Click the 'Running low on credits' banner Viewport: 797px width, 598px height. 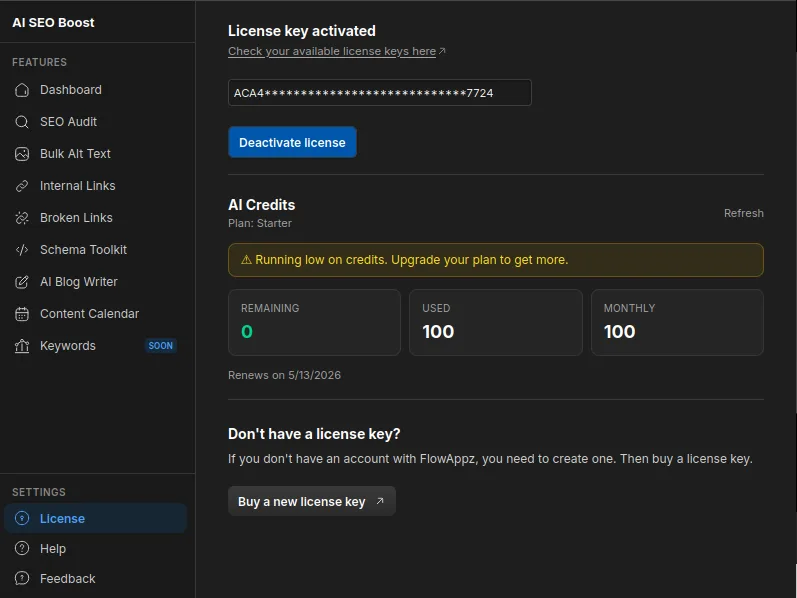click(496, 260)
